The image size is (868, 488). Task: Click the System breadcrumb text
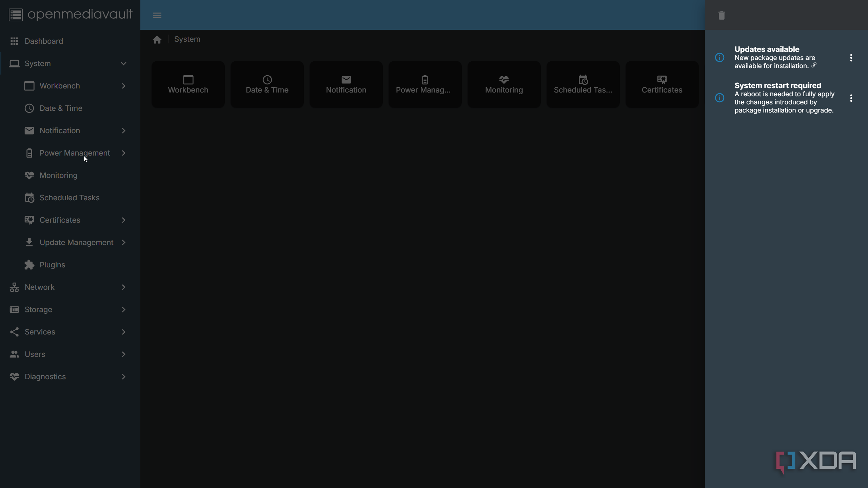pos(187,39)
